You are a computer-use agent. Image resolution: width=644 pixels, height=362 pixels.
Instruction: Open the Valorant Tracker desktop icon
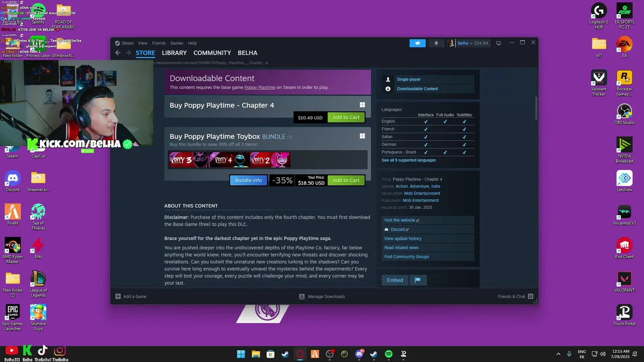click(x=599, y=83)
